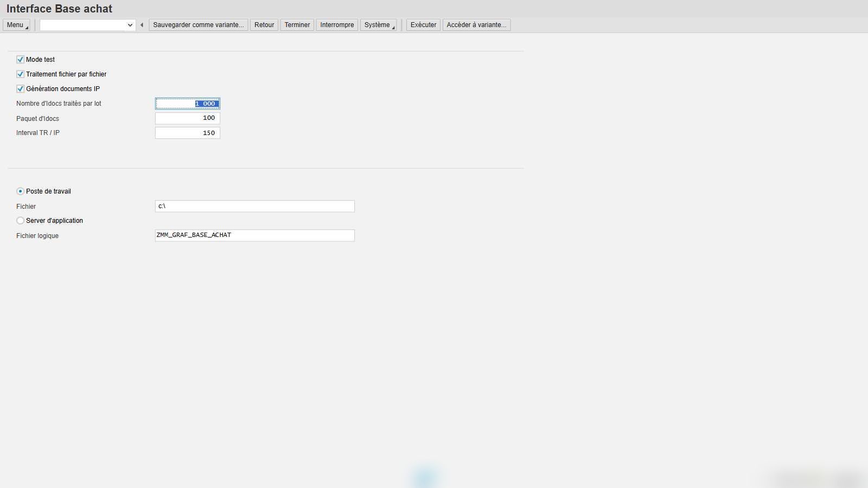Select Poste de travail radio button
868x488 pixels.
20,191
